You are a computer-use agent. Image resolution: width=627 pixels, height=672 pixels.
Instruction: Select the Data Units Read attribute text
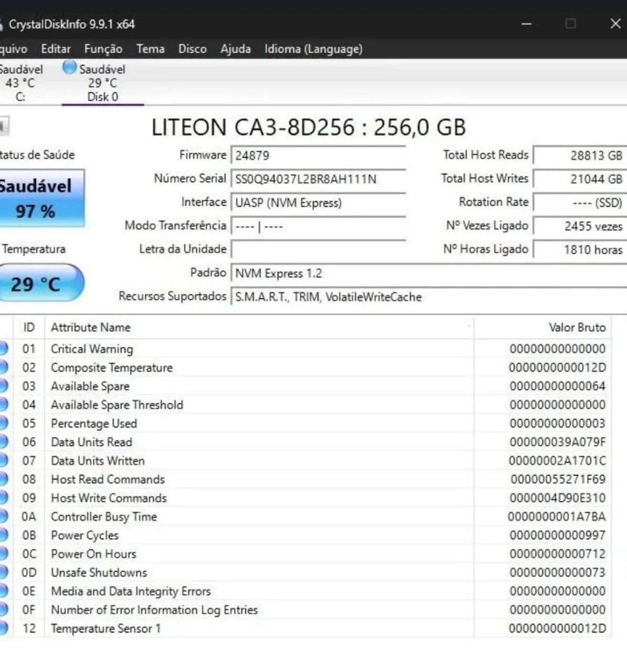click(91, 442)
